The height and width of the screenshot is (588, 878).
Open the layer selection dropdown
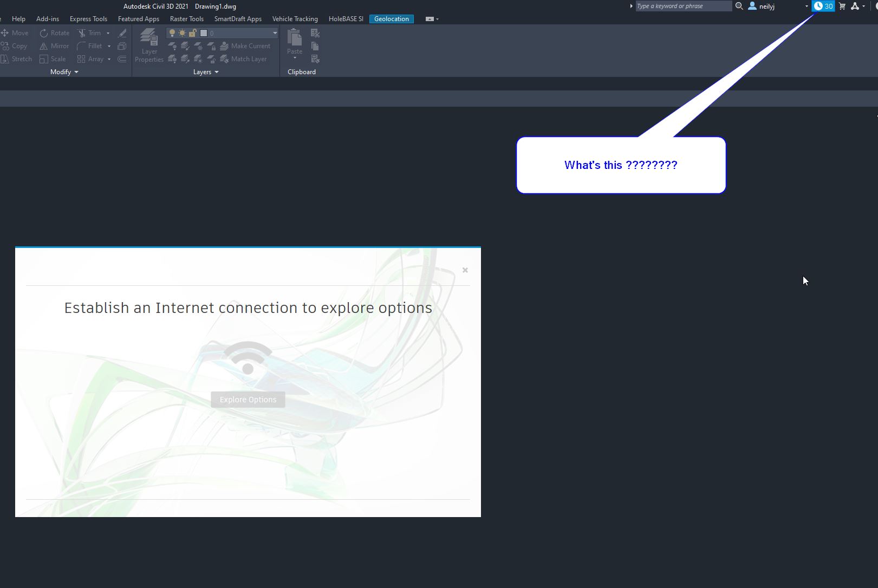274,33
